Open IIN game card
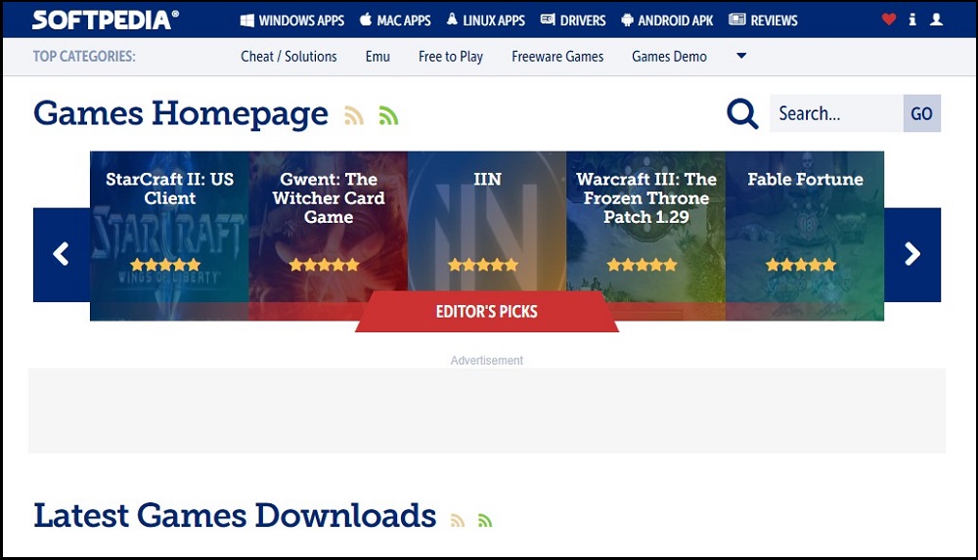Screen dimensions: 978x560 pyautogui.click(x=487, y=222)
